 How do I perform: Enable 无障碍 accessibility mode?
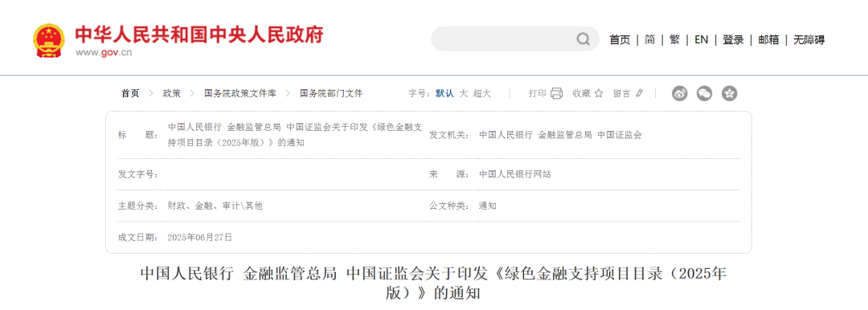(x=809, y=40)
